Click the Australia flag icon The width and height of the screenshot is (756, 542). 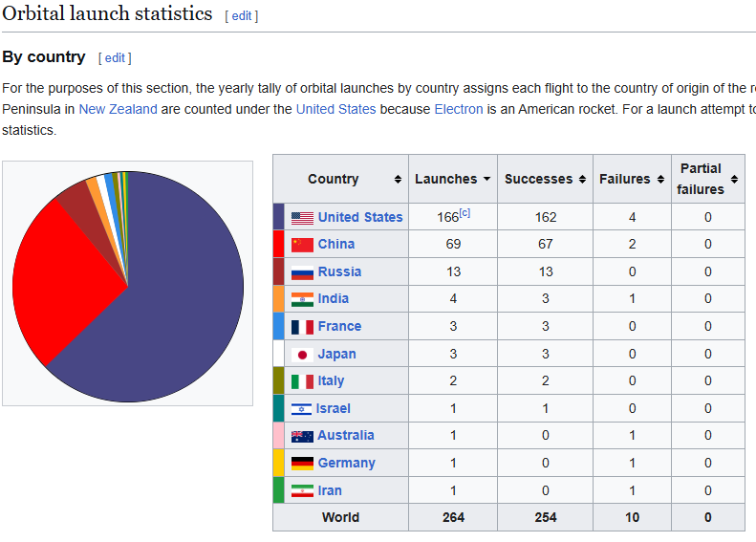tap(302, 437)
